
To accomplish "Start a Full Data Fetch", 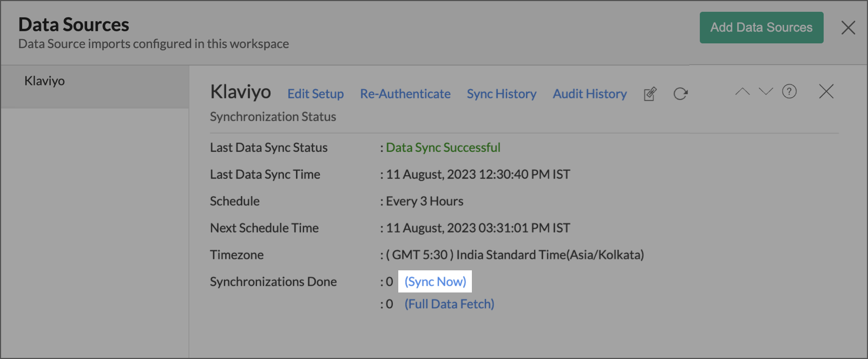I will tap(449, 304).
